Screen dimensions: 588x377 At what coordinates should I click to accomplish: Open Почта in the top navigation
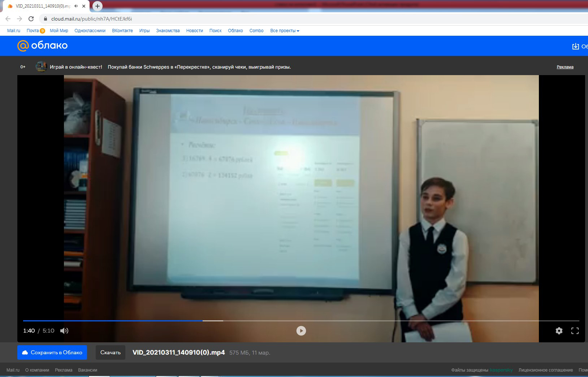pos(33,31)
